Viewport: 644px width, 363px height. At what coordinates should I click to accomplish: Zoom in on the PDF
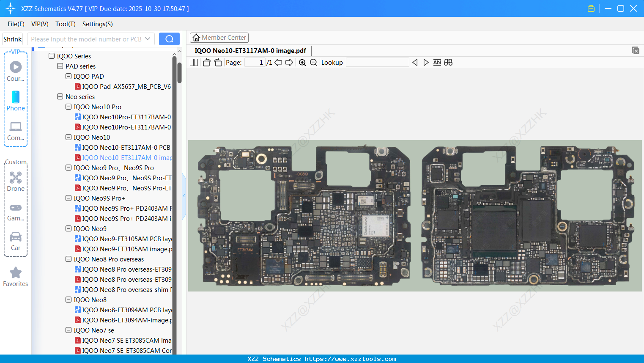tap(302, 62)
